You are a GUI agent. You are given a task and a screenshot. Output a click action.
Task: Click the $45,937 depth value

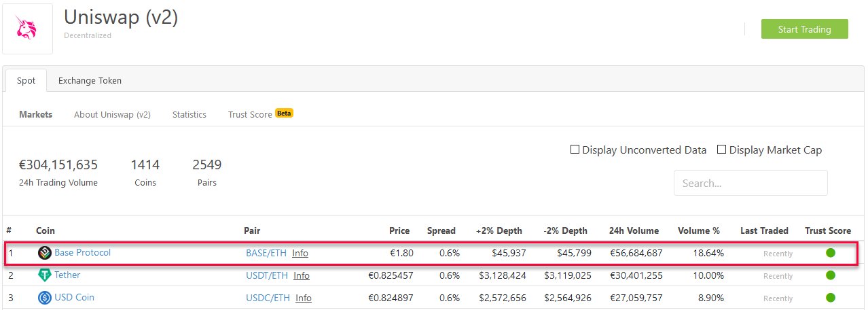(x=509, y=253)
